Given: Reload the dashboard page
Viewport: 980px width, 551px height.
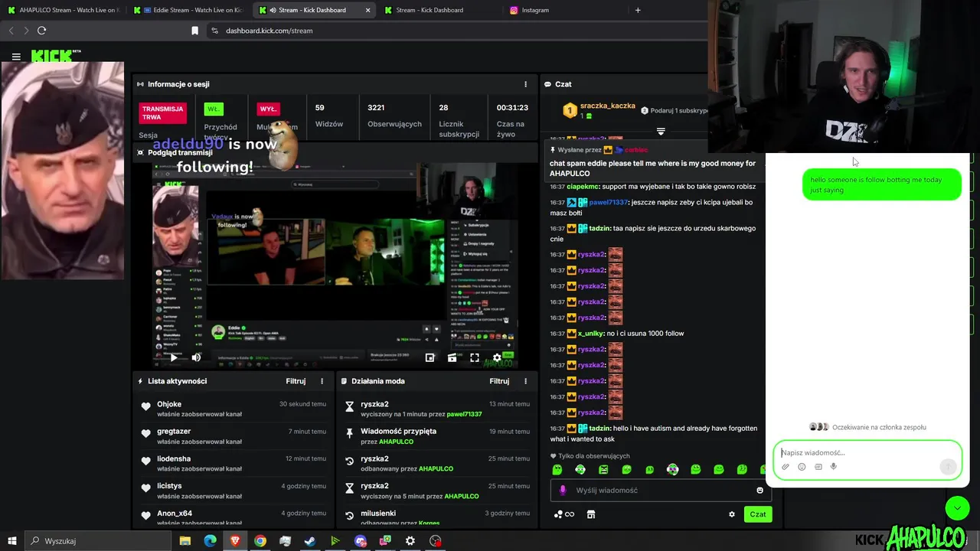Looking at the screenshot, I should 41,31.
